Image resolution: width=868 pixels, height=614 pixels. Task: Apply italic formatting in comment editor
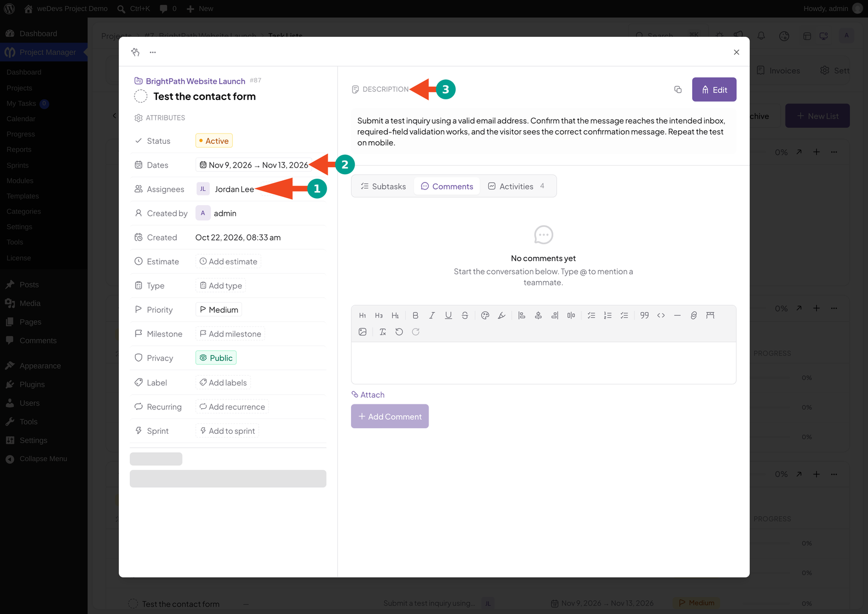pos(432,315)
